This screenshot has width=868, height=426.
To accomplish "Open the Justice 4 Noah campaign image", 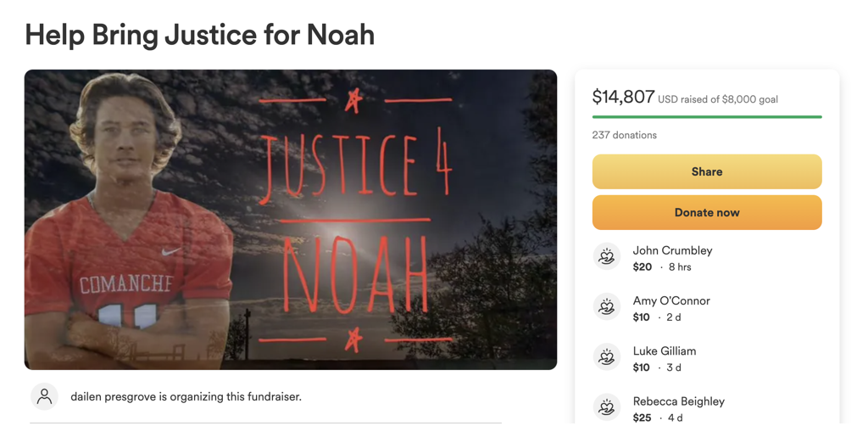I will 291,220.
